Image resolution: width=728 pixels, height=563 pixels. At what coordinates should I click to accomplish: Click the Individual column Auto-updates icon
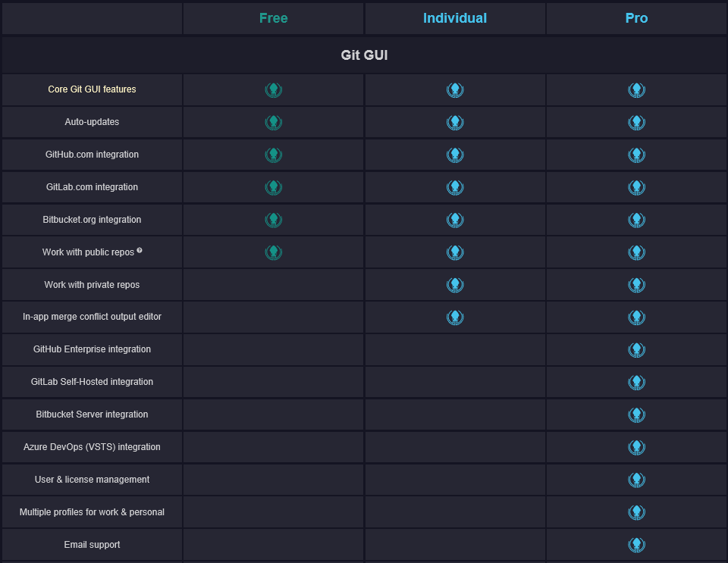tap(455, 123)
